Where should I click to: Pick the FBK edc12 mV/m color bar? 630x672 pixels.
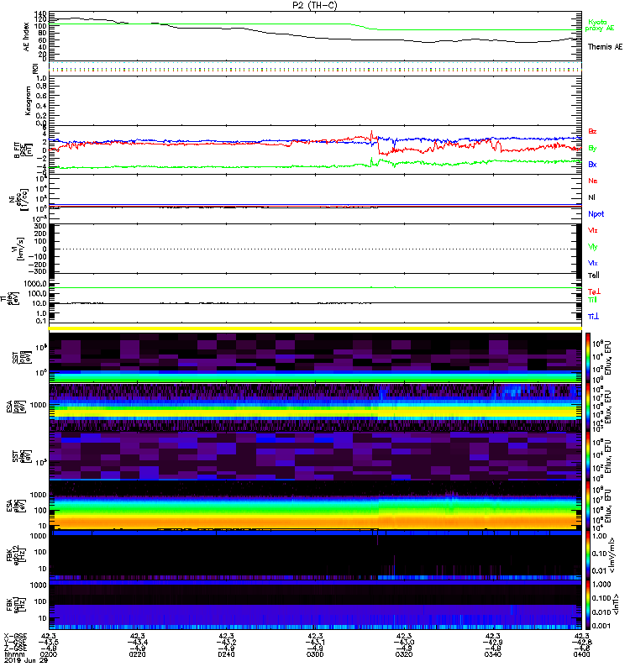click(x=588, y=555)
